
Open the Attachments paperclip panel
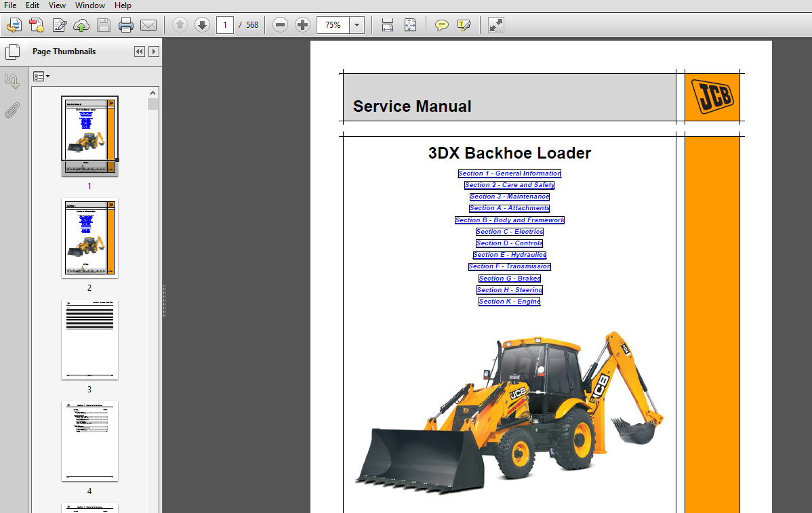12,110
